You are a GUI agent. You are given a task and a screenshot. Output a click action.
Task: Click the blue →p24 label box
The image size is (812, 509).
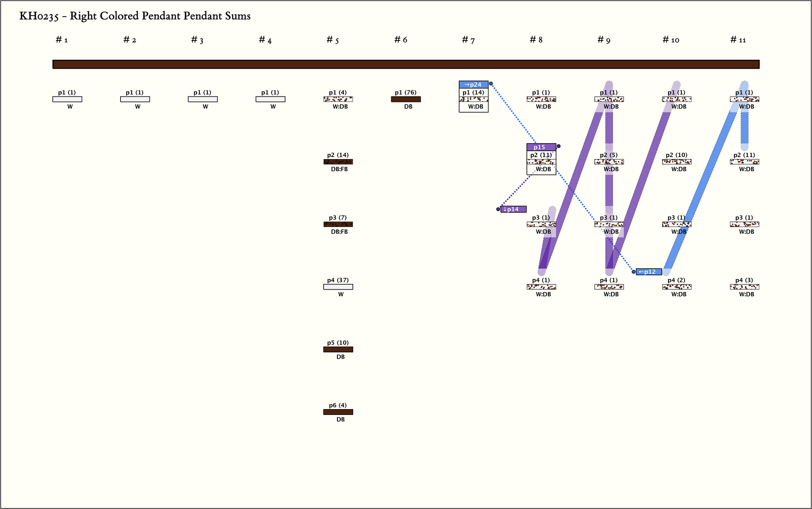[x=473, y=85]
